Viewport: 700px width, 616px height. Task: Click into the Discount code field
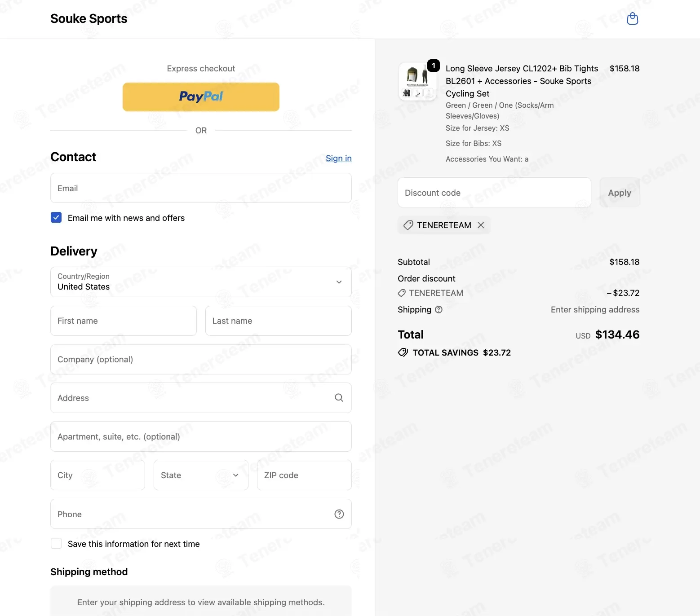[x=494, y=193]
